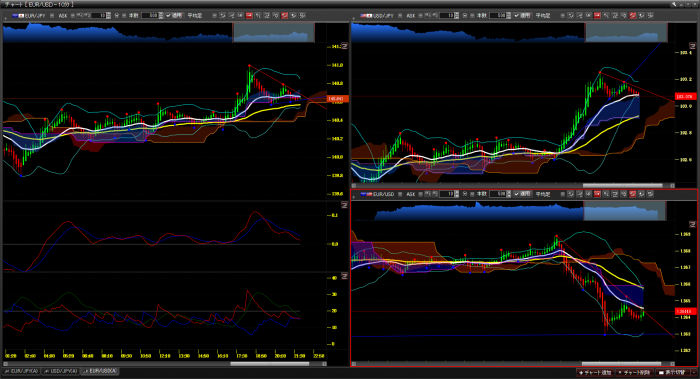
Task: Click the last toolbar icon in EUR/JPY chart toolbar
Action: pos(302,15)
